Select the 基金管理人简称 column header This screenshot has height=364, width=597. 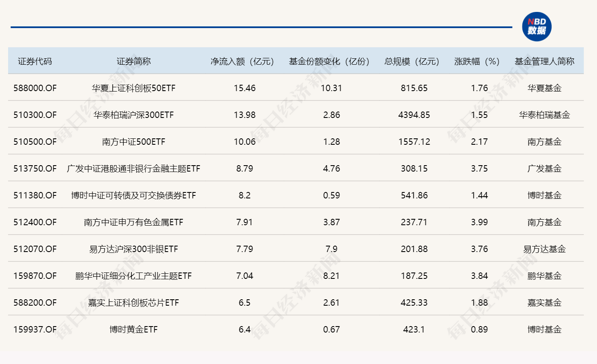coord(544,61)
